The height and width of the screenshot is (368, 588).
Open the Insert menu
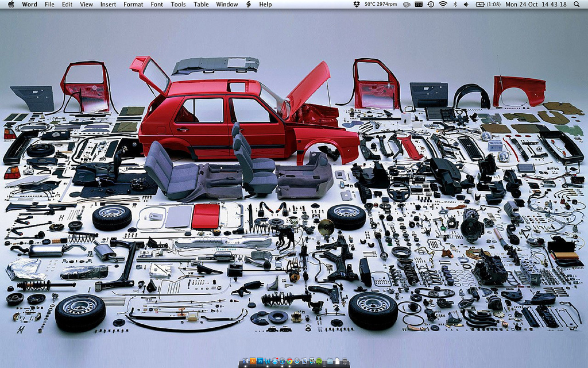(x=108, y=4)
